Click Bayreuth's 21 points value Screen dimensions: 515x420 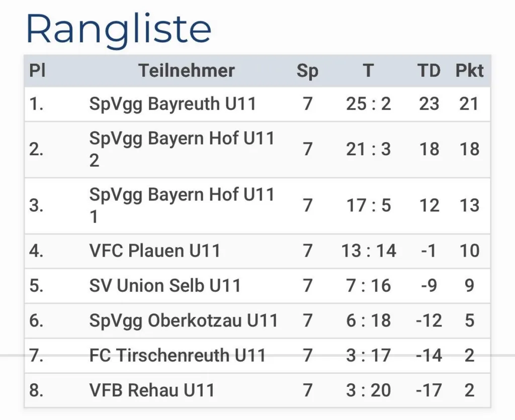pos(469,104)
